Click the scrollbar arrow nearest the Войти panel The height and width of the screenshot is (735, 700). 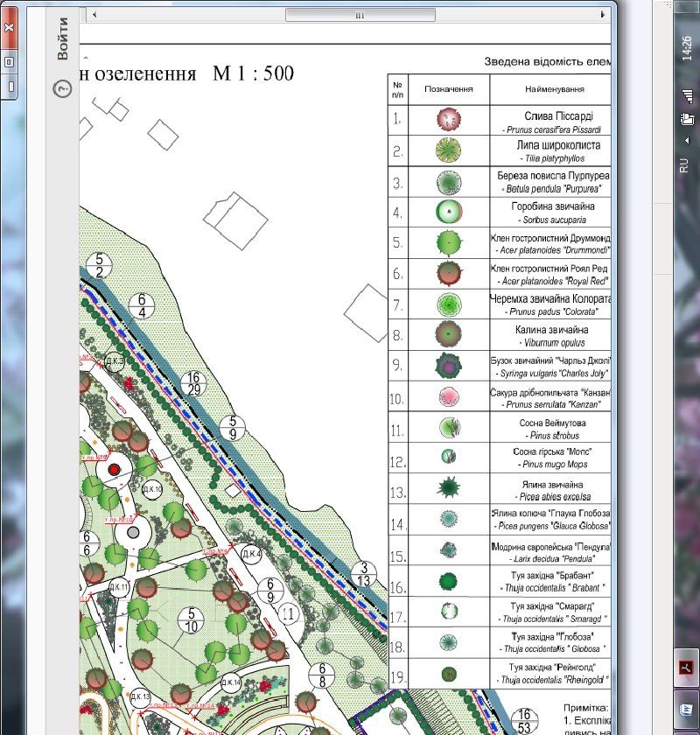pyautogui.click(x=90, y=15)
